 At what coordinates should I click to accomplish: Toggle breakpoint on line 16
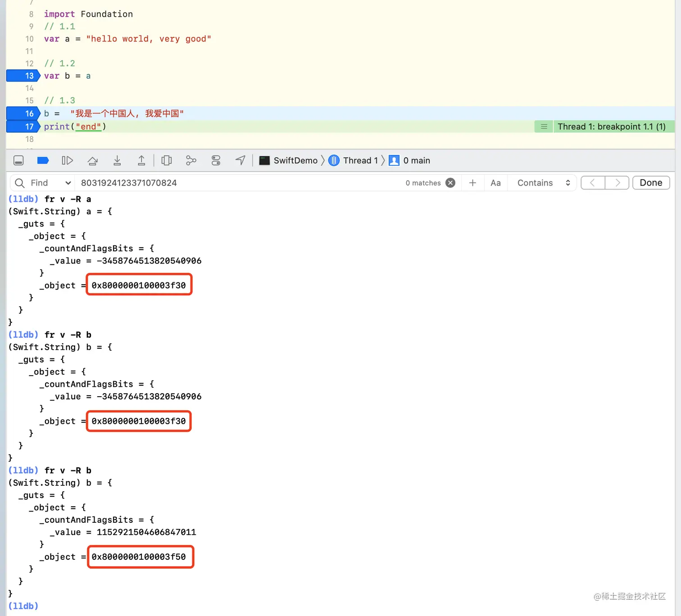point(23,113)
